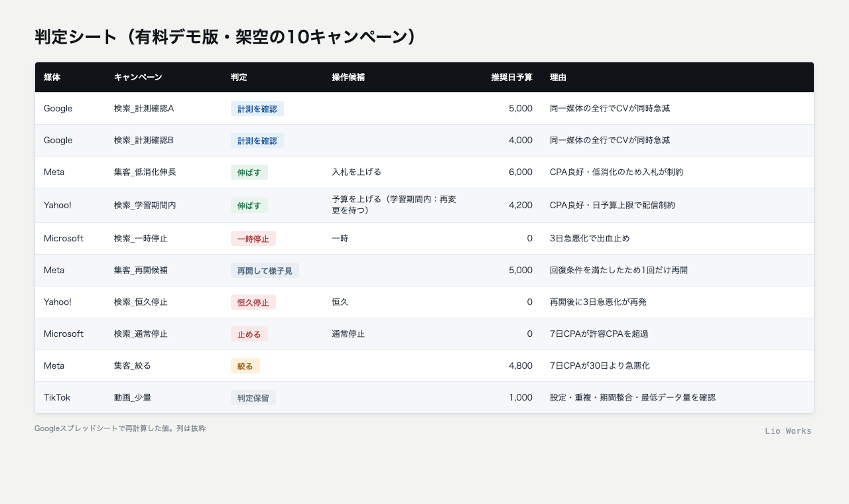Screen dimensions: 849x504
Task: Select the budget value 4,200
Action: pos(521,206)
